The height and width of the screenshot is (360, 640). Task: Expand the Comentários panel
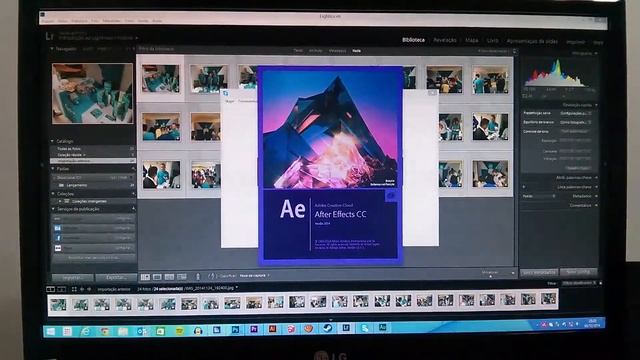(x=596, y=206)
